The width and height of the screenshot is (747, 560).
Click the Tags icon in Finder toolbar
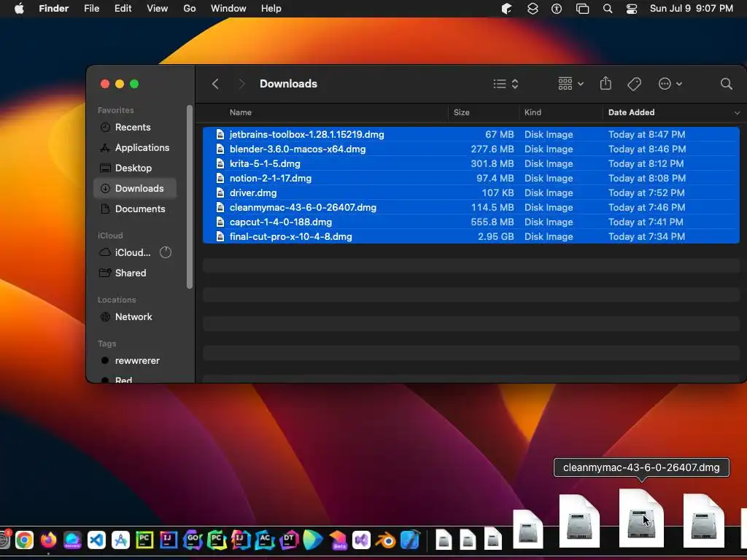[x=634, y=84]
